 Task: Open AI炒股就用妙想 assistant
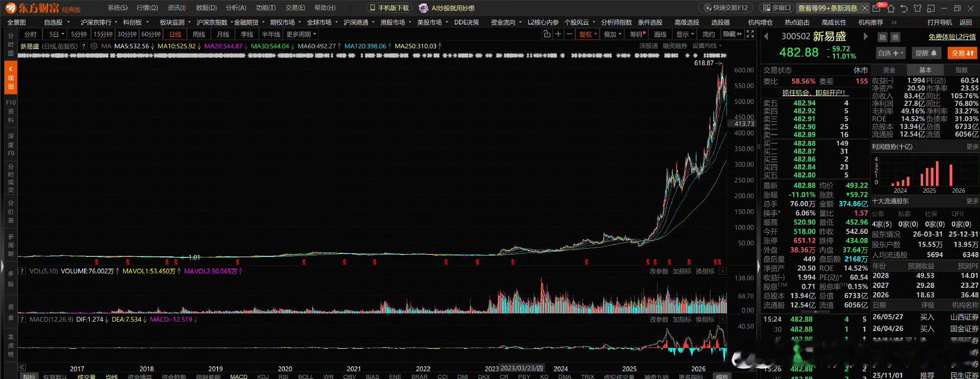(x=446, y=8)
